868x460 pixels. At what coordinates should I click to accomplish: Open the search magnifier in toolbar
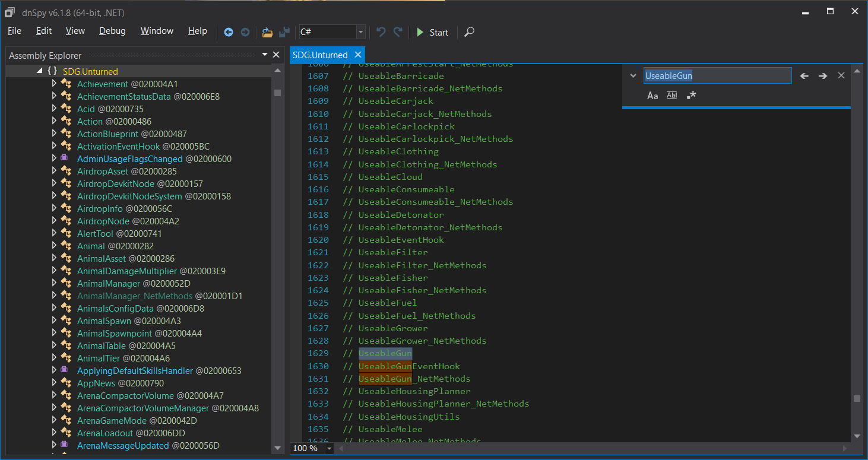pos(469,32)
